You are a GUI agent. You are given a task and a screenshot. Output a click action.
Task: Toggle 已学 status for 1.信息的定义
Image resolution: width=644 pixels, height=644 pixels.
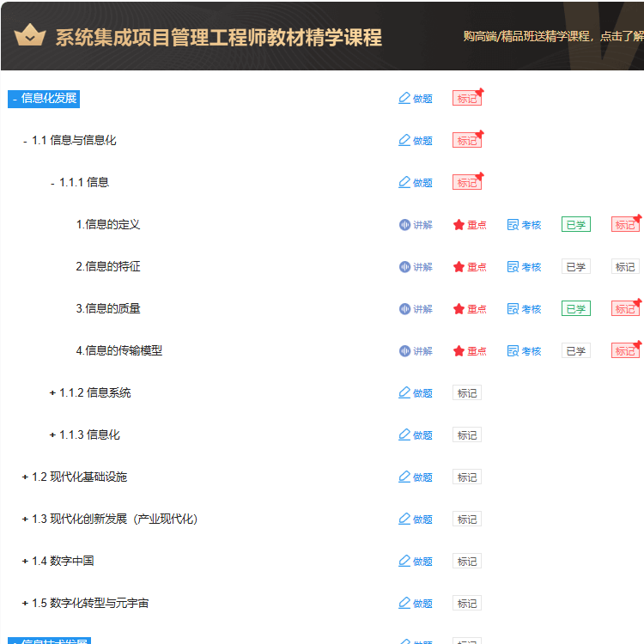(575, 225)
